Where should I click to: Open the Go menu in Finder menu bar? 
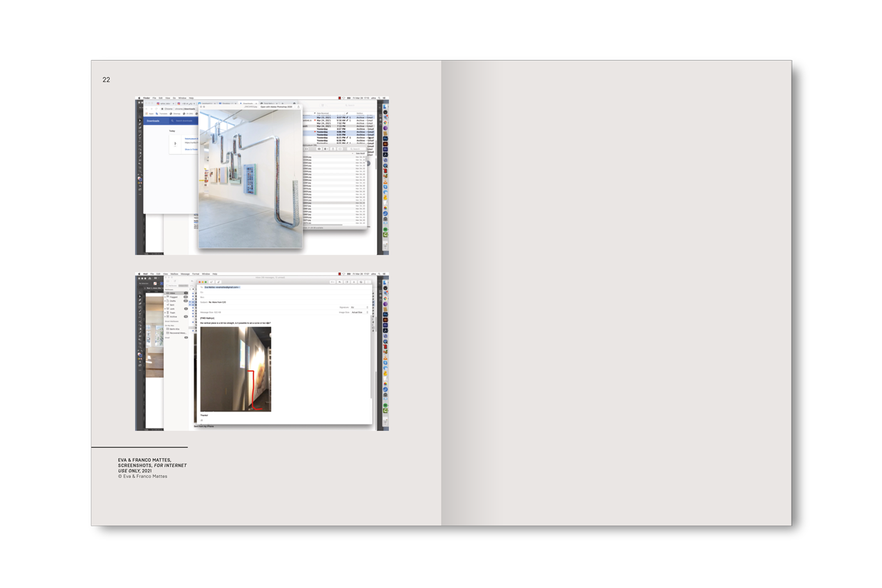[x=174, y=98]
